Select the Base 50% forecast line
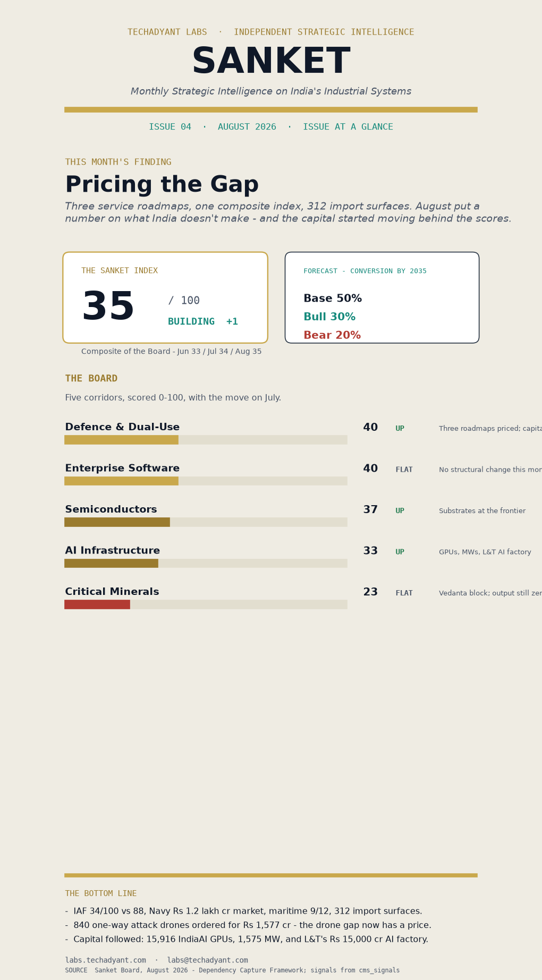Viewport: 542px width, 980px height. tap(333, 299)
